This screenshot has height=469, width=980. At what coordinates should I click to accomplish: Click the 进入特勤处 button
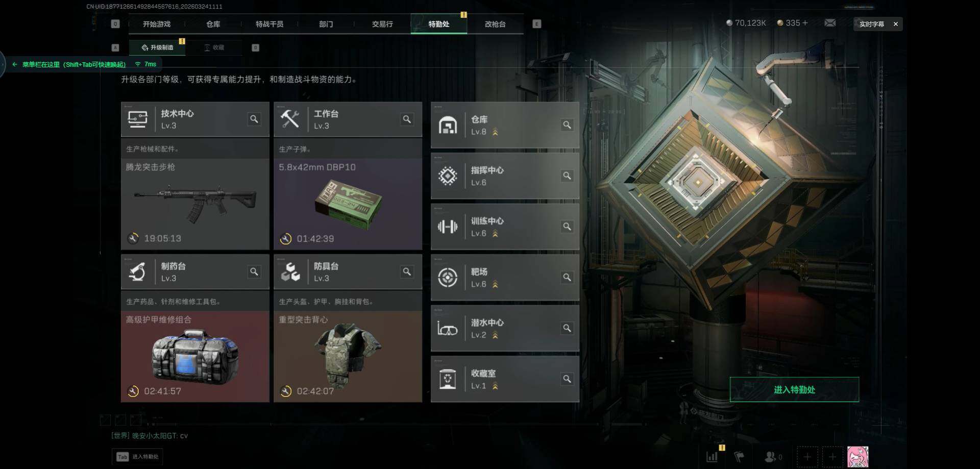coord(794,389)
